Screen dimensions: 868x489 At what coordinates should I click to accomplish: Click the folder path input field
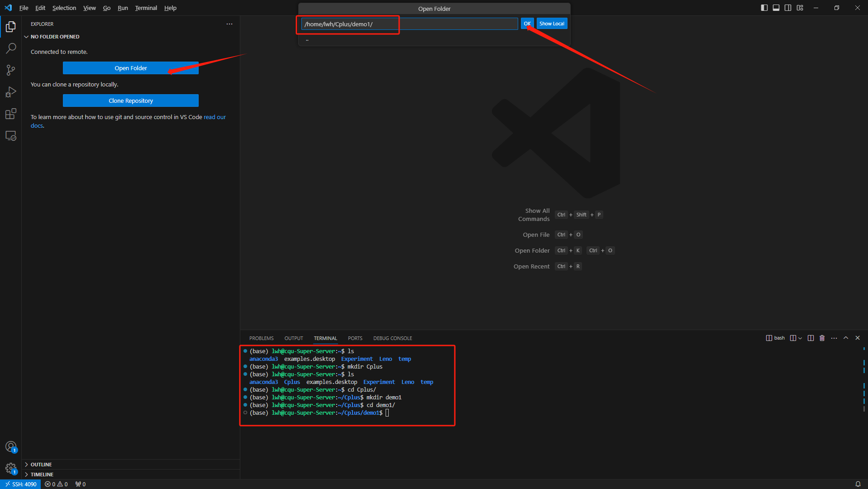tap(410, 24)
